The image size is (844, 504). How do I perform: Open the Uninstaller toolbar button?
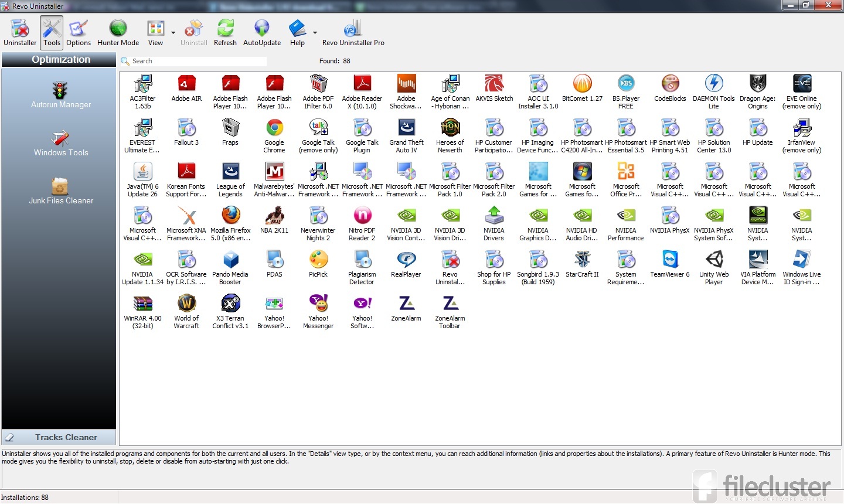tap(20, 32)
